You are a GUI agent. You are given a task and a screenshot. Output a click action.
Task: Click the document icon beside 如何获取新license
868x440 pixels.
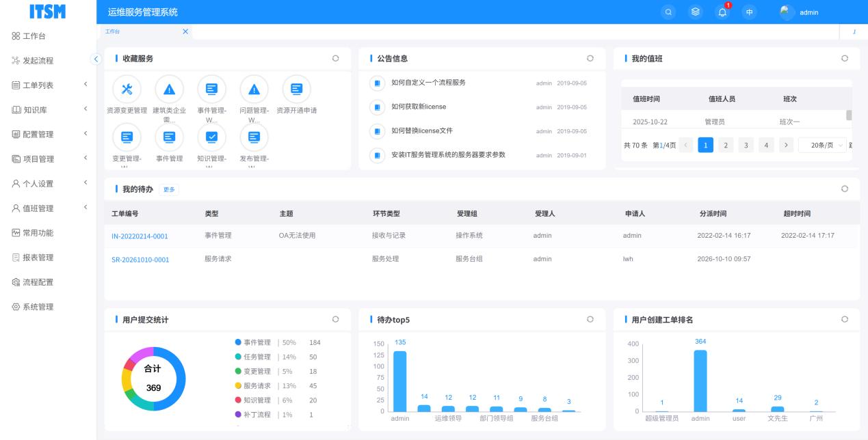[x=377, y=107]
